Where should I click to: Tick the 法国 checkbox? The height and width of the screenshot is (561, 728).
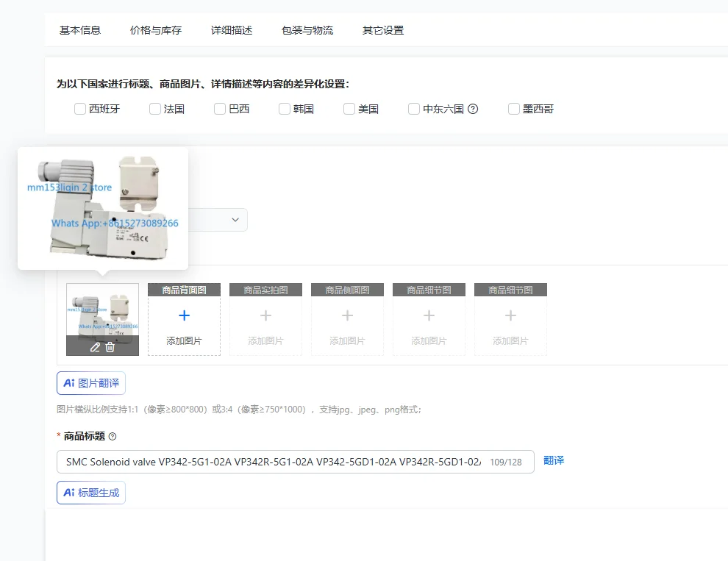pos(154,109)
